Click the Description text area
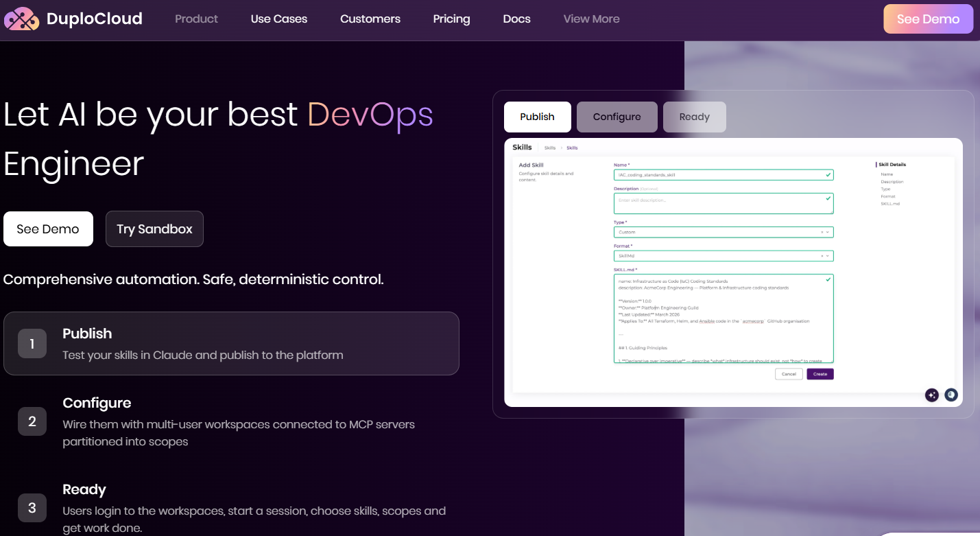Viewport: 980px width, 536px height. (x=724, y=203)
